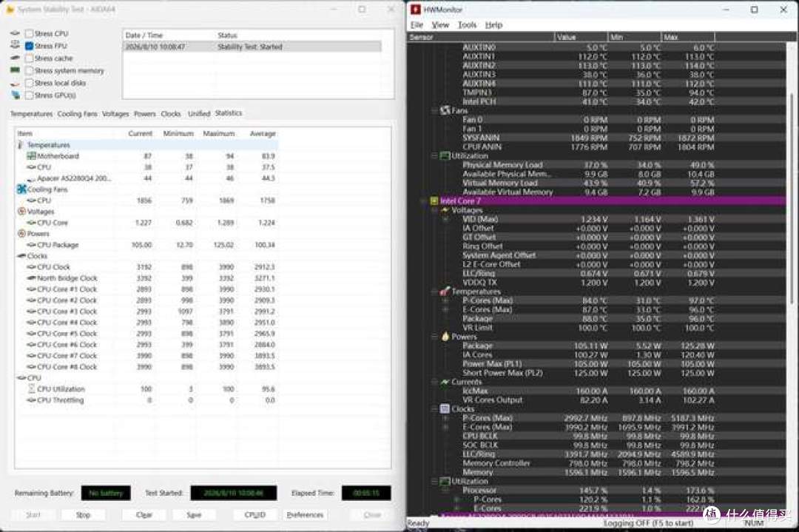
Task: Click the green Intel Core 7 chip icon
Action: (434, 201)
